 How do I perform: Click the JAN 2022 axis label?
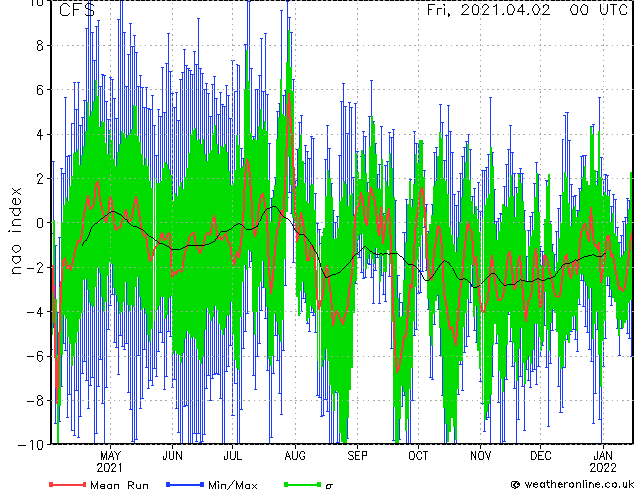coord(603,462)
